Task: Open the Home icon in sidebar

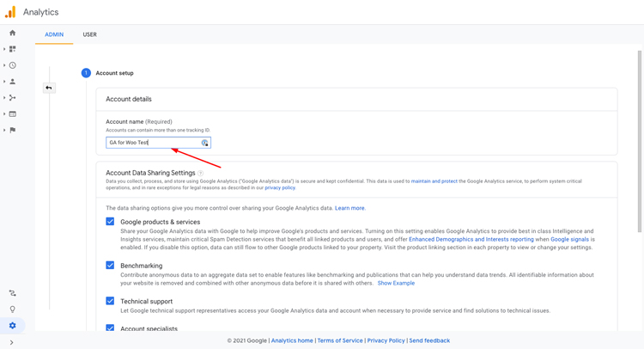Action: coord(12,33)
